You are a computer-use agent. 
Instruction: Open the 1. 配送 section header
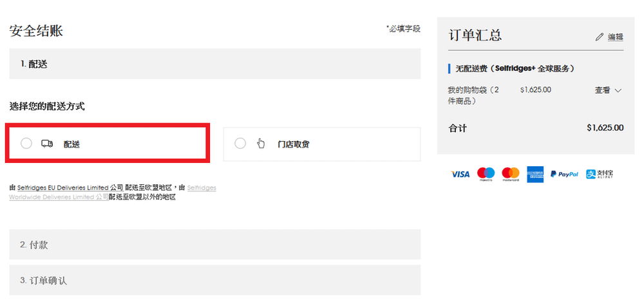click(215, 64)
